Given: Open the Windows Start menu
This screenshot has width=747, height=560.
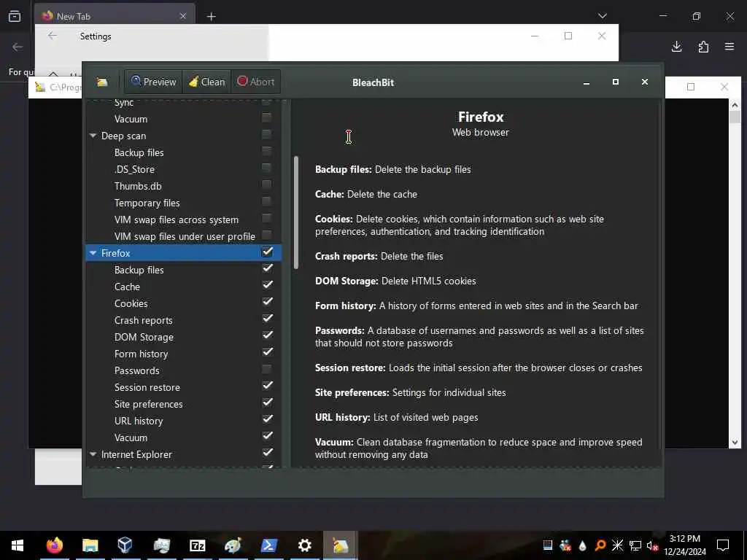Looking at the screenshot, I should (18, 545).
